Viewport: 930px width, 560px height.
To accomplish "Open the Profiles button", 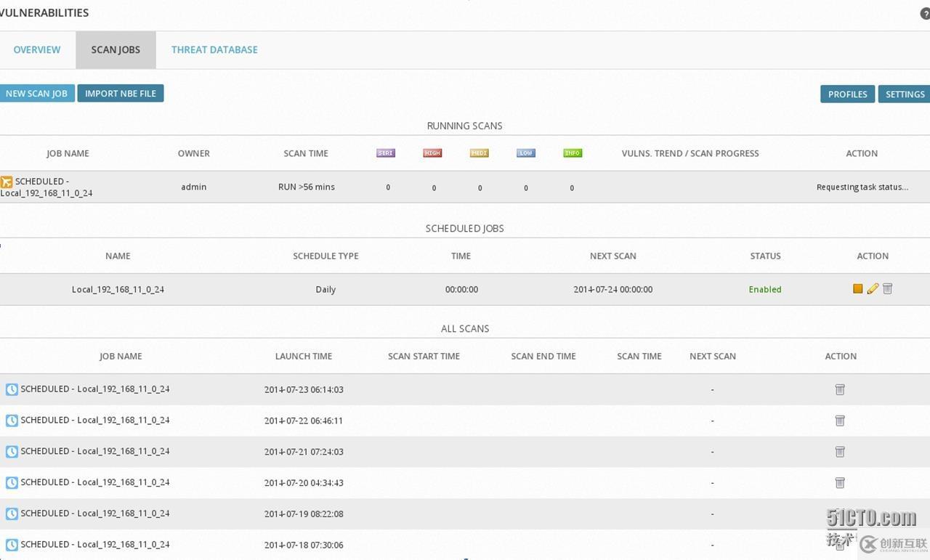I will (x=847, y=94).
